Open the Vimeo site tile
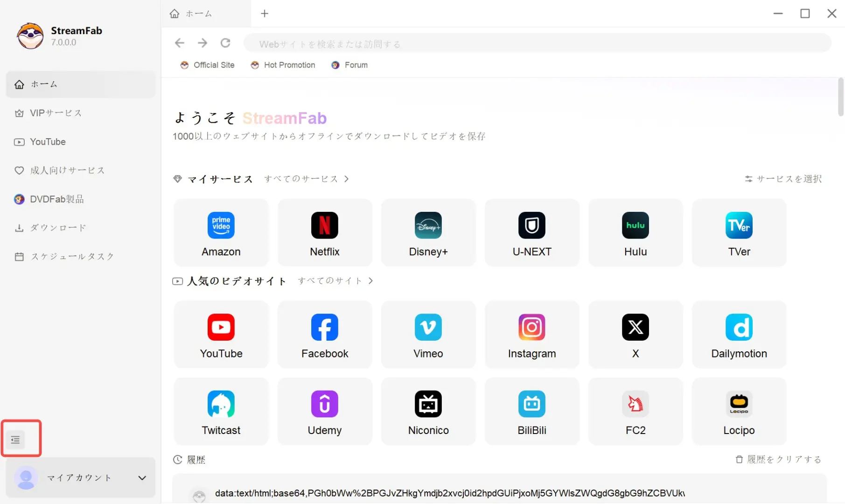Screen dimensions: 845x504 428,335
